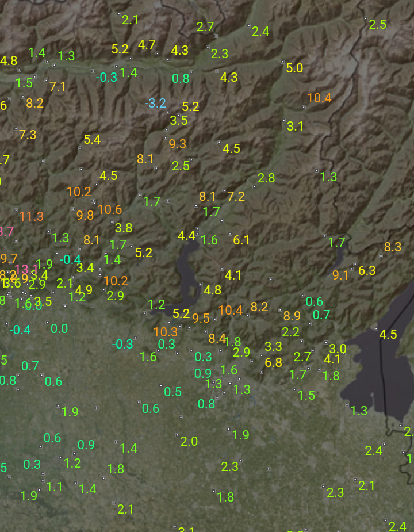Click the orange 9.7 reading
The width and height of the screenshot is (414, 532).
coord(9,259)
